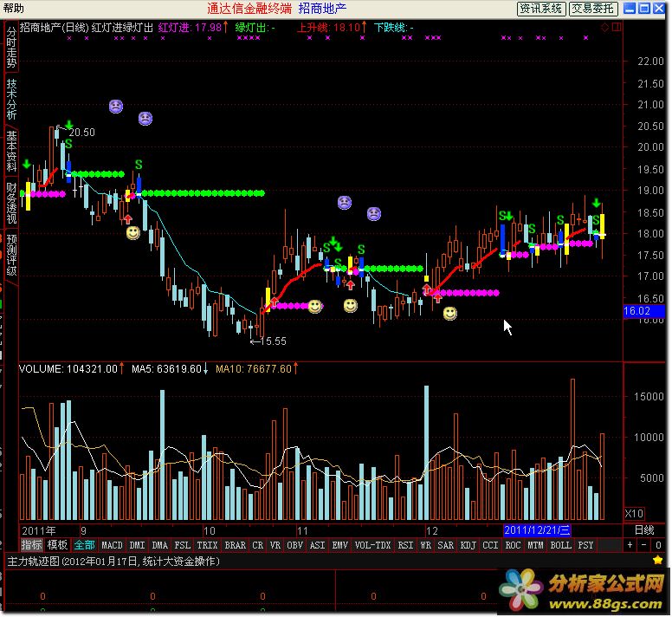Click the MA5 63619.60 readout
The image size is (672, 617).
pos(170,369)
